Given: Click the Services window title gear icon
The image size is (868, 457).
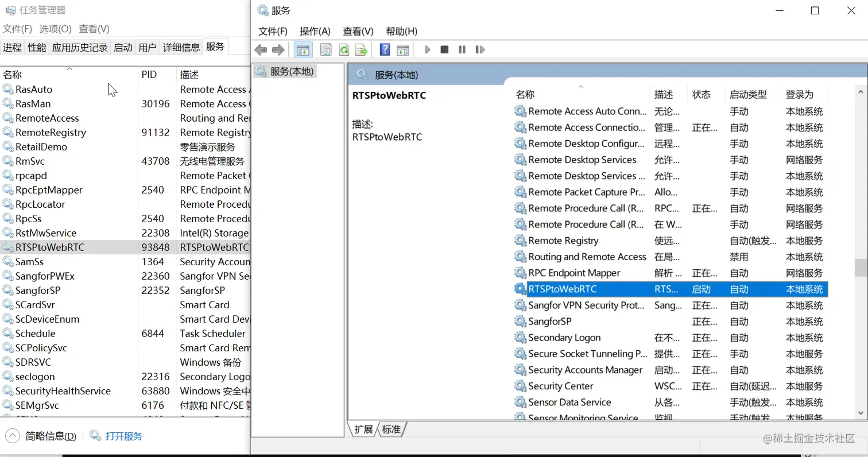Looking at the screenshot, I should coord(263,10).
